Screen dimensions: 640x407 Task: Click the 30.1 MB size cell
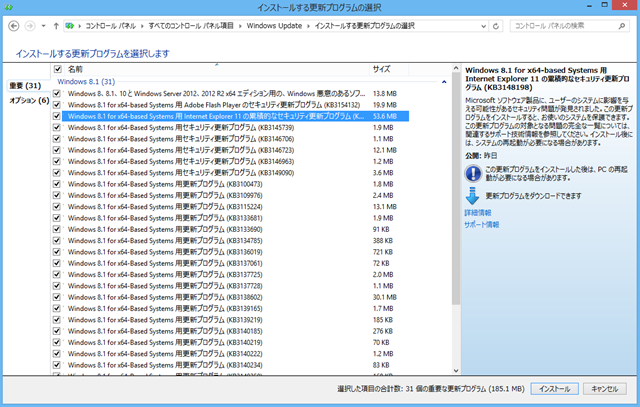coord(384,297)
